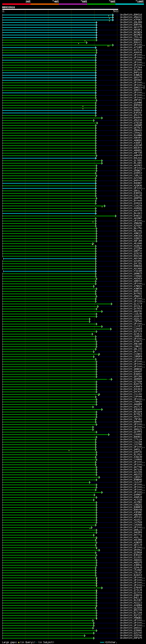
Task: Select hit label UniRef100_B0KMV0
Action: [131, 118]
